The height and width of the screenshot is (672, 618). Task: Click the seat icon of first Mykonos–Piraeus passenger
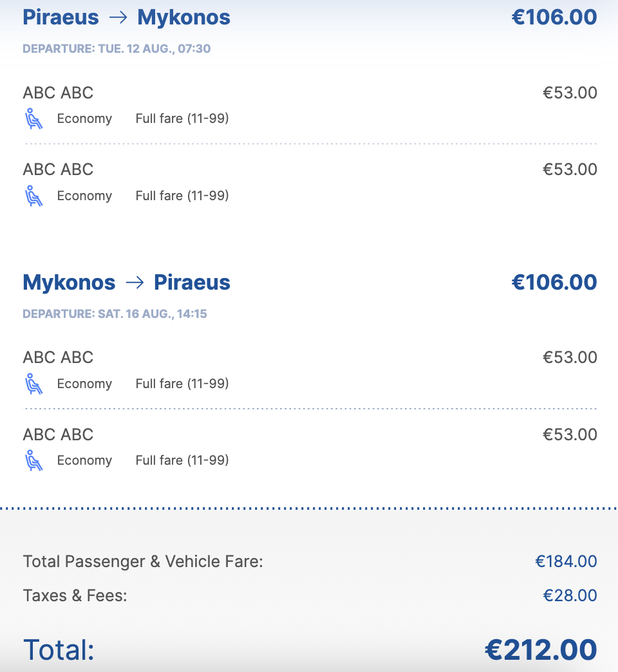pos(33,384)
